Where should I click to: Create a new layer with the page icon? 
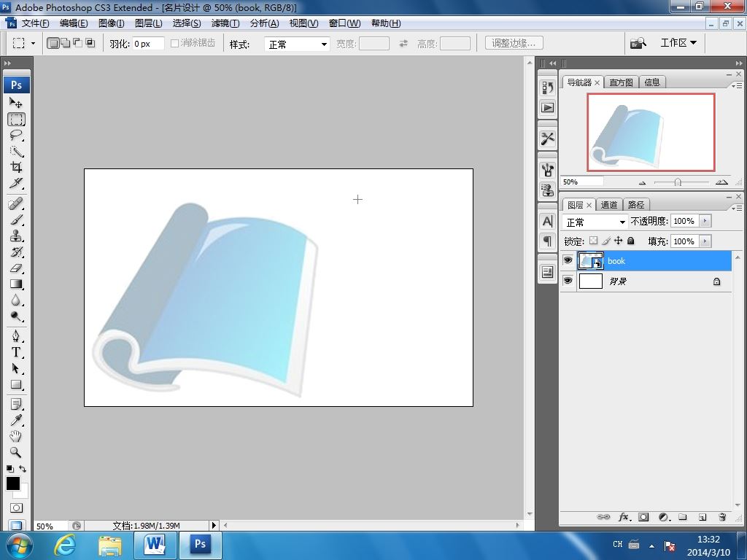703,517
